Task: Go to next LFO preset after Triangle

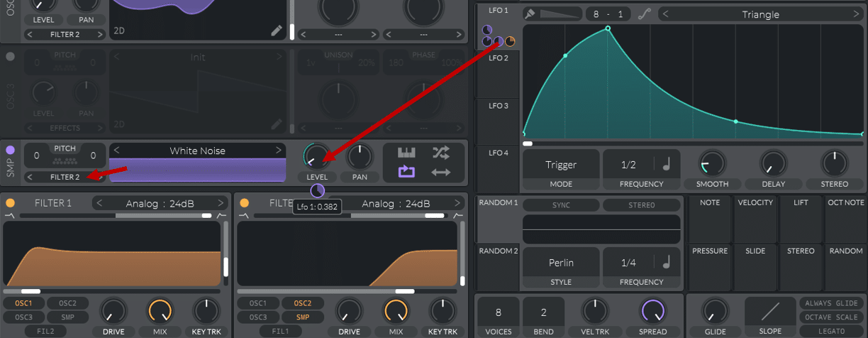Action: [x=857, y=14]
